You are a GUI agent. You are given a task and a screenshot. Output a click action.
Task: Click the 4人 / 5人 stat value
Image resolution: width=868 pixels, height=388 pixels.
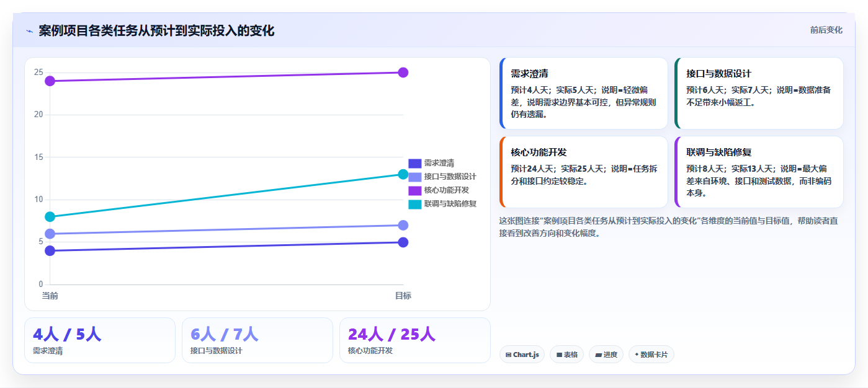click(67, 334)
